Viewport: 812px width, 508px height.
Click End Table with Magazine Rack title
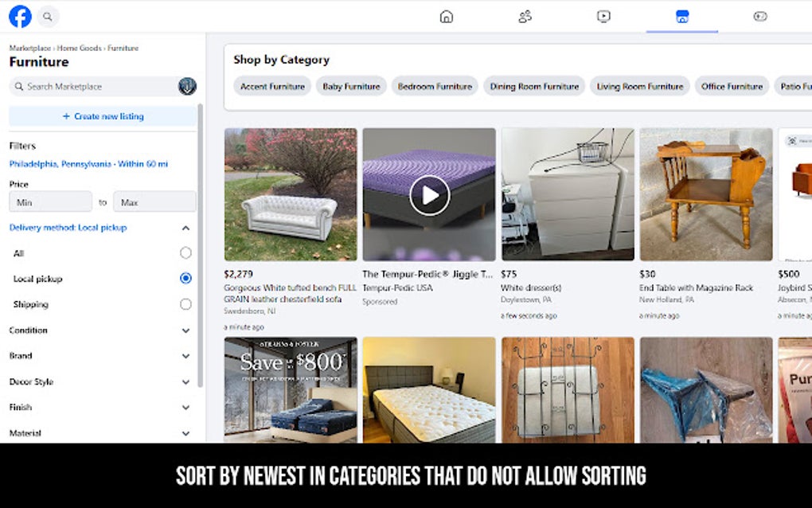click(696, 288)
